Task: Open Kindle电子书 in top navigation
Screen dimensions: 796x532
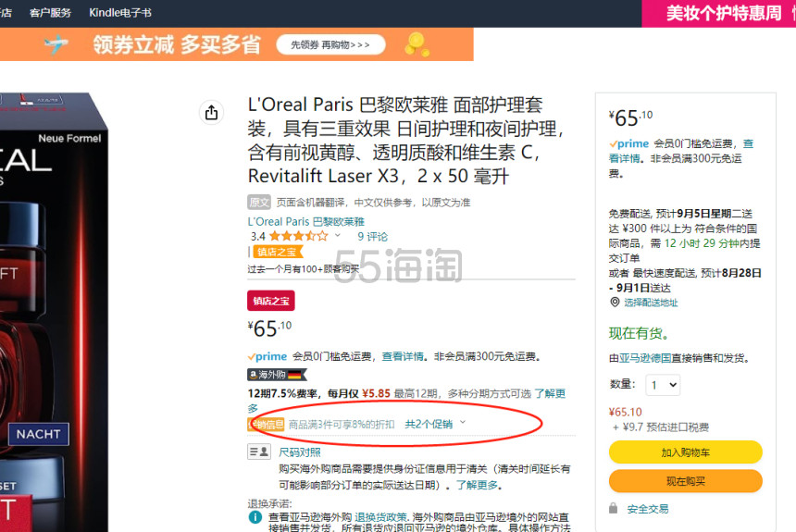Action: [120, 13]
